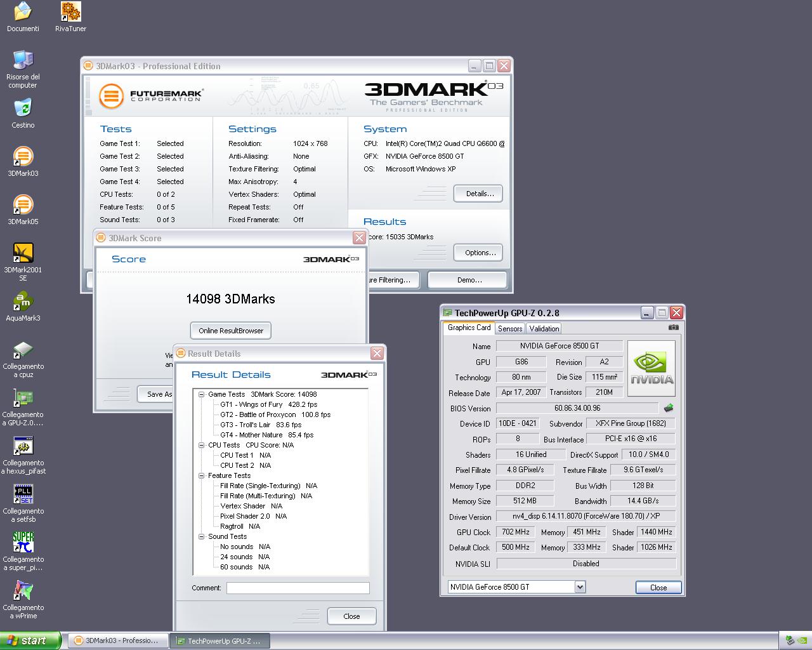Open the hexus_pifast shortcut icon
Screen dimensions: 812x650
(x=23, y=446)
